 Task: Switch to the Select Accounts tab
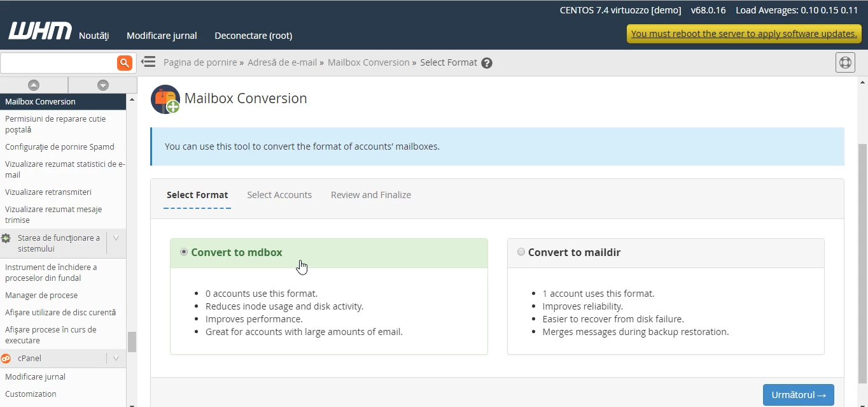[x=279, y=195]
